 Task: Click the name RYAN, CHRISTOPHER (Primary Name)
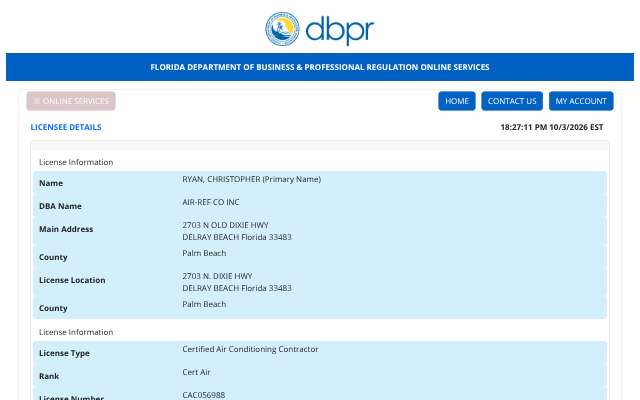point(251,179)
